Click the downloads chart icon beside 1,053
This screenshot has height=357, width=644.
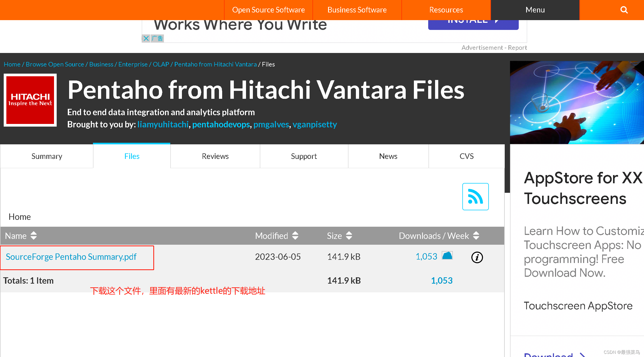tap(447, 256)
